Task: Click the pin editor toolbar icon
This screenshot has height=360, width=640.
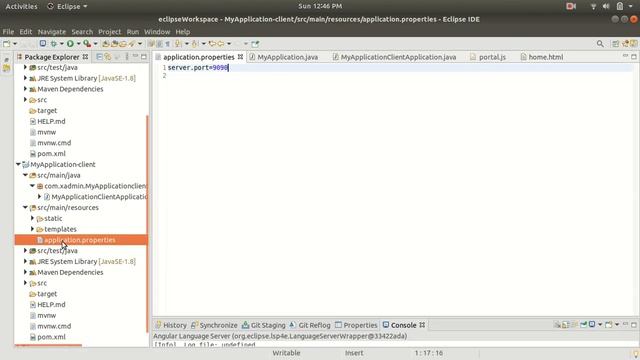Action: [x=256, y=44]
